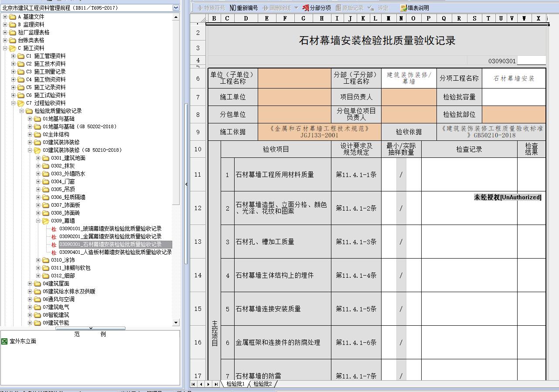Go to the previous sheet tab arrow
The image size is (559, 392).
(x=201, y=384)
